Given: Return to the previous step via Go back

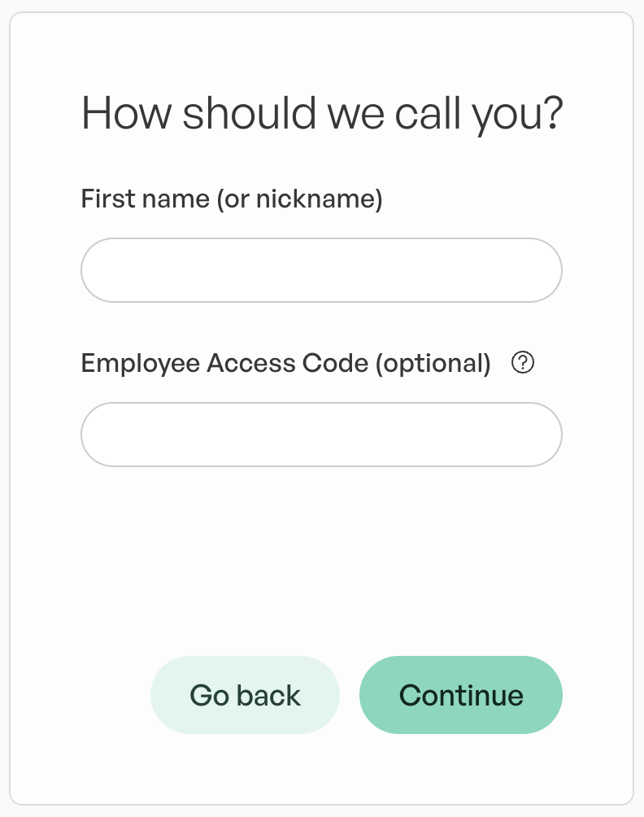Looking at the screenshot, I should (x=245, y=695).
